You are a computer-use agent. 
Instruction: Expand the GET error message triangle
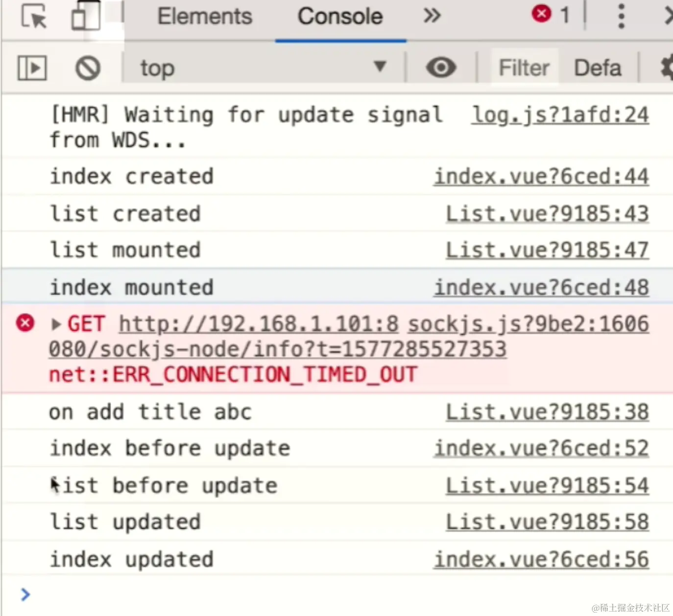pyautogui.click(x=56, y=324)
